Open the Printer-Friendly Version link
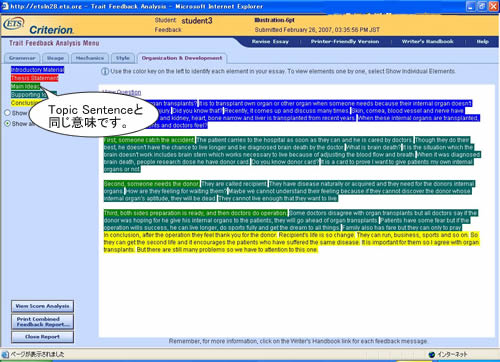This screenshot has height=362, width=500. coord(345,42)
